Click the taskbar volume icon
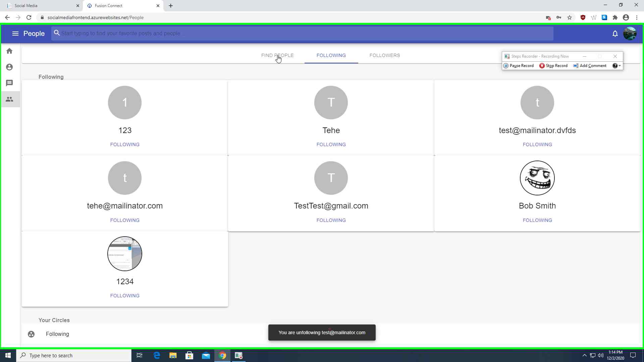This screenshot has height=362, width=644. (x=600, y=355)
